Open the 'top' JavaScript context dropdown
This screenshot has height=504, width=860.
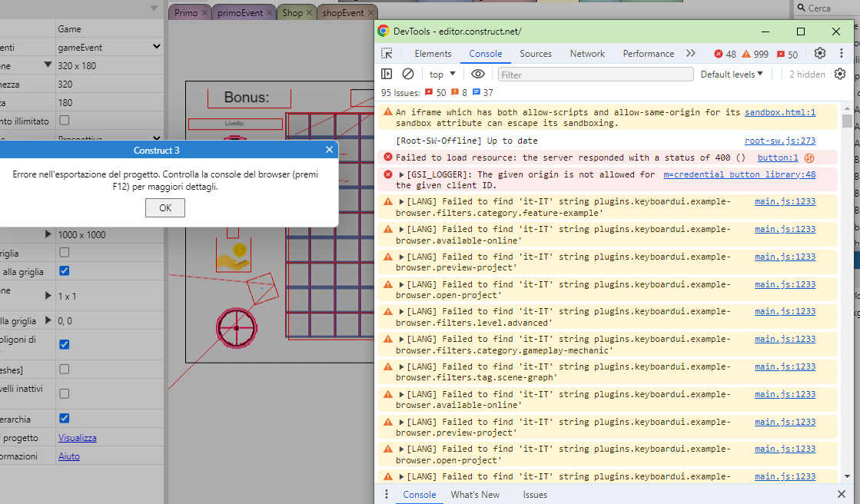point(442,74)
